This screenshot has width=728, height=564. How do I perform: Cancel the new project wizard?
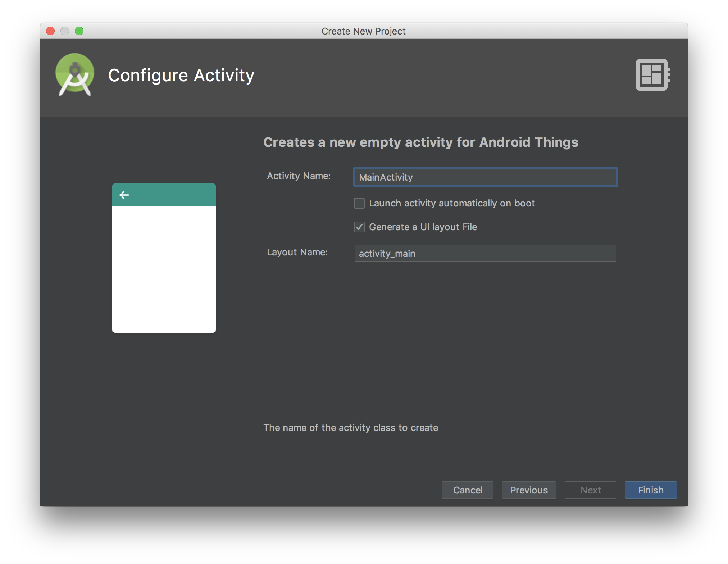point(467,490)
